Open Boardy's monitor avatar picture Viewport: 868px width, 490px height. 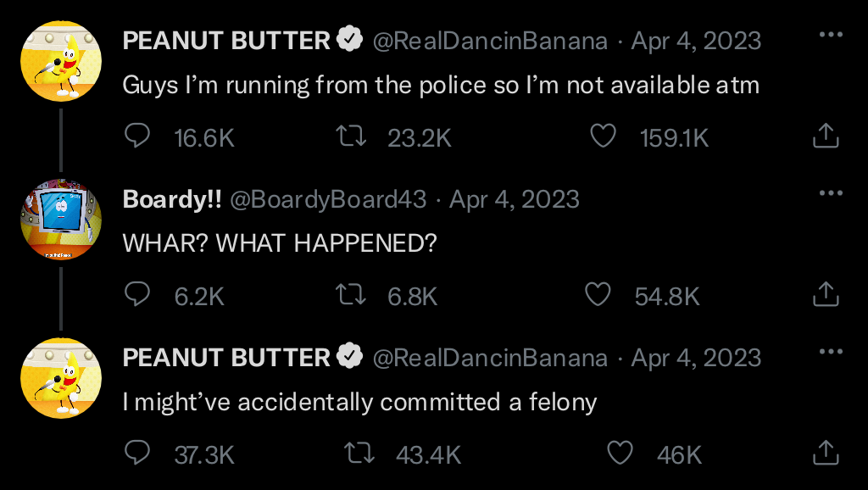[x=61, y=220]
